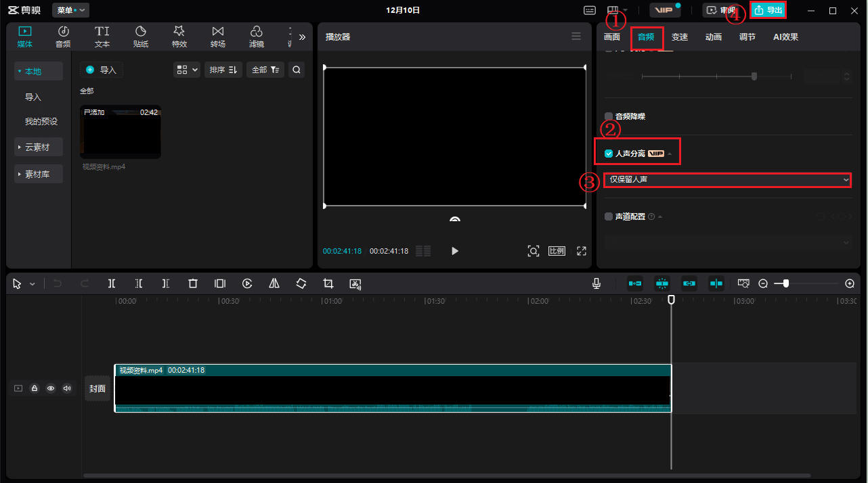Click the delete (trash) icon in timeline toolbar
This screenshot has height=483, width=868.
click(x=193, y=284)
